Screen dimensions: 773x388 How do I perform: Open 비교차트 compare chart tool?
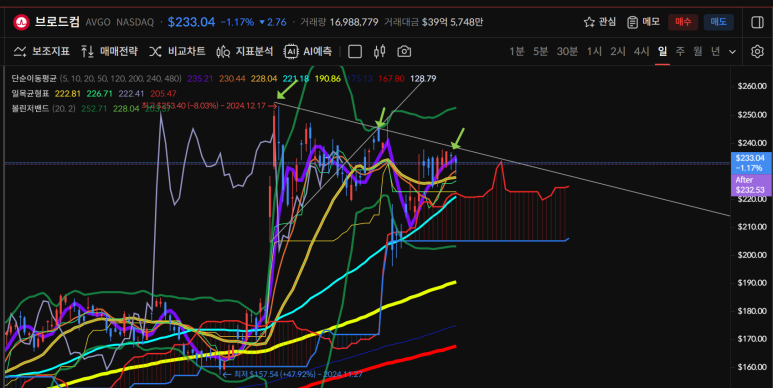coord(177,51)
